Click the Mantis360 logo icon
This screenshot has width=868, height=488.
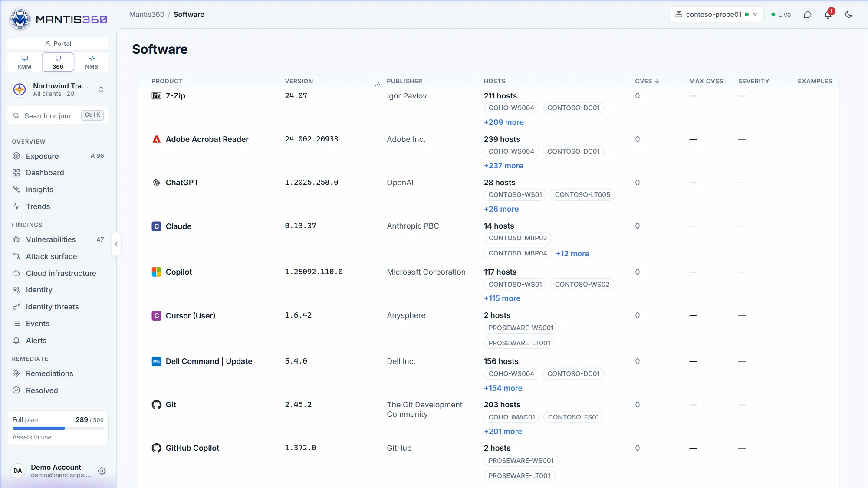(x=20, y=20)
